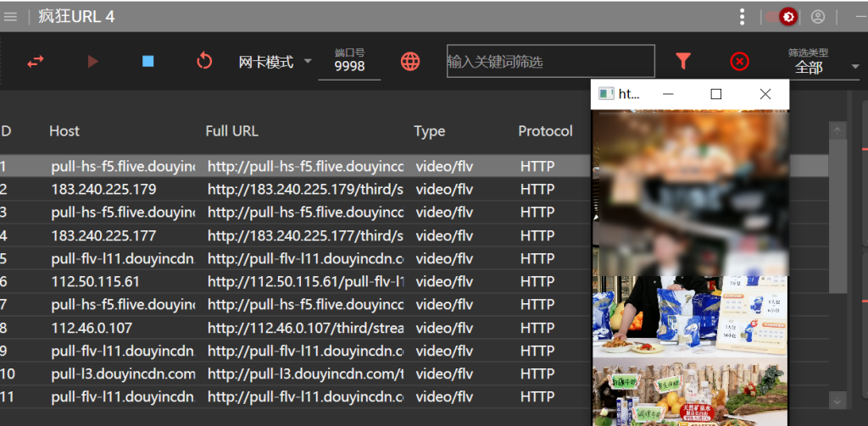
Task: Click the red funnel filter icon
Action: 684,61
